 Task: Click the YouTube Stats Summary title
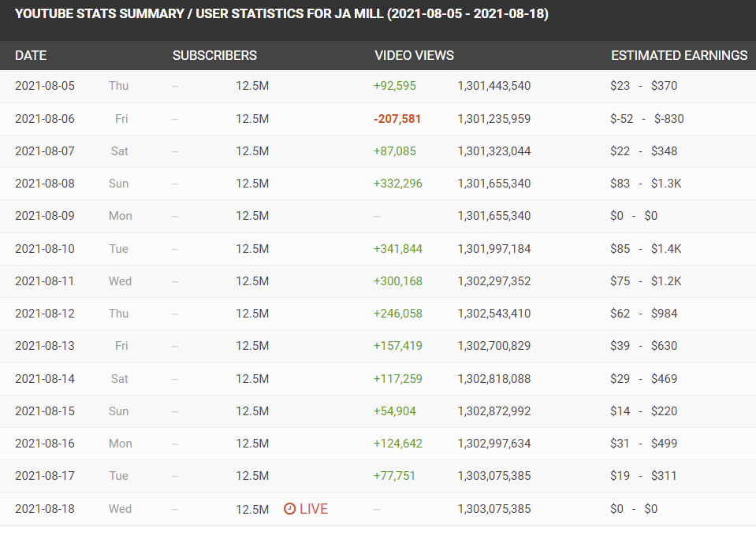click(281, 13)
